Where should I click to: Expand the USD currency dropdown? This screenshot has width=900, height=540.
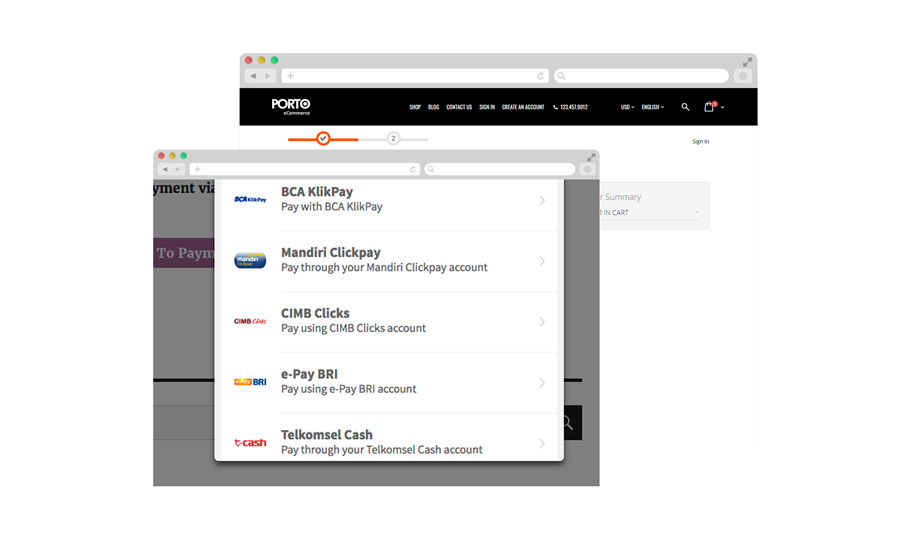(x=627, y=107)
